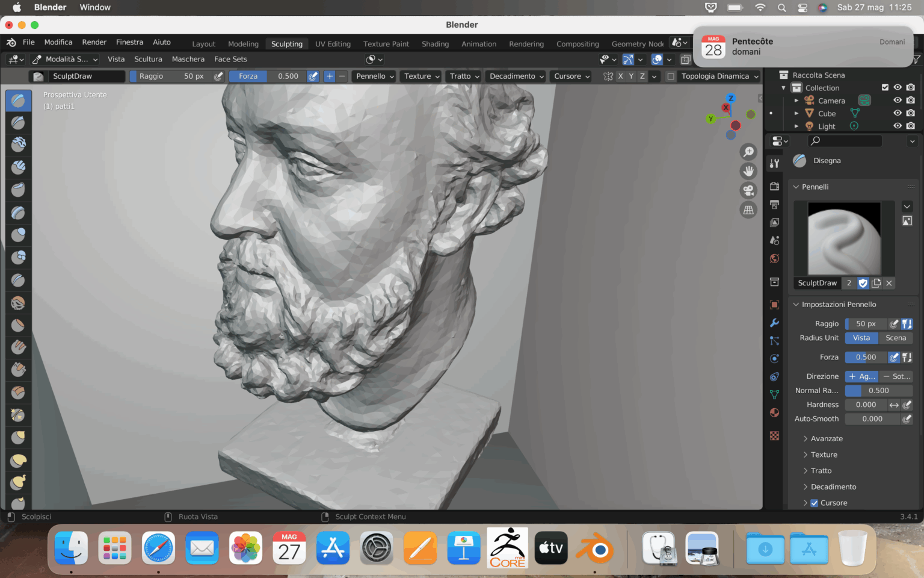Select the Draw sculpt brush tool
The width and height of the screenshot is (924, 578).
(x=19, y=100)
